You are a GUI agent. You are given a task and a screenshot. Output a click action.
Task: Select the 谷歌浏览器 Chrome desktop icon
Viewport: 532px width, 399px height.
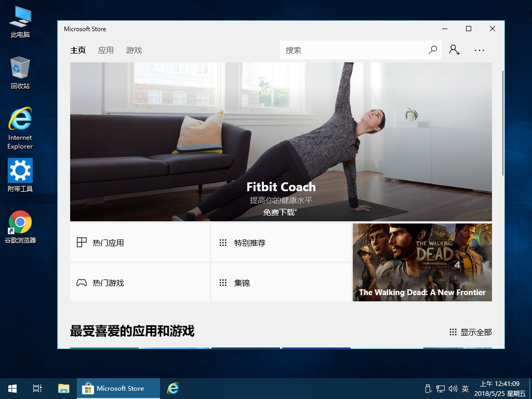[20, 227]
